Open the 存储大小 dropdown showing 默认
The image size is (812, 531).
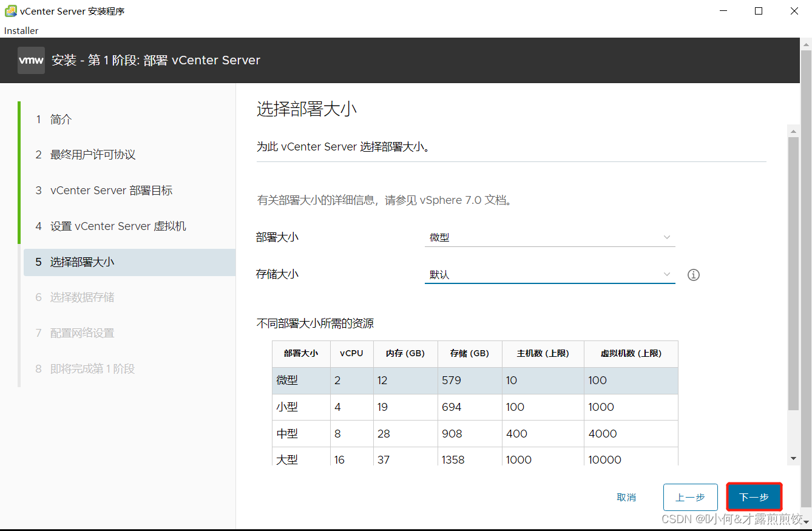pos(550,274)
